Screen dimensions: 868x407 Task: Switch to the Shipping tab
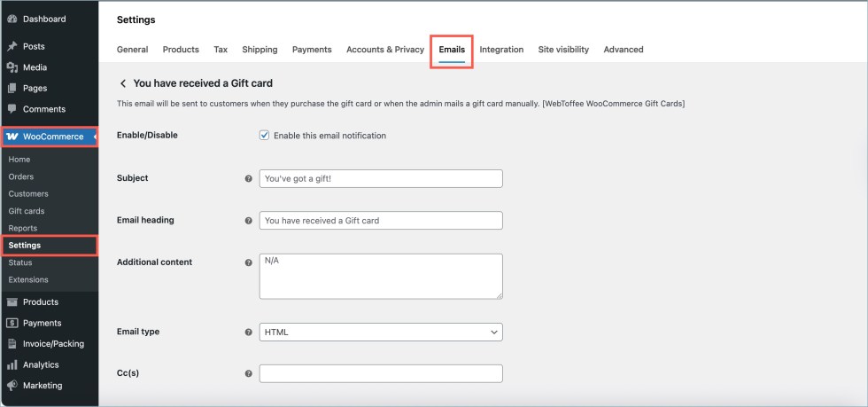tap(260, 50)
